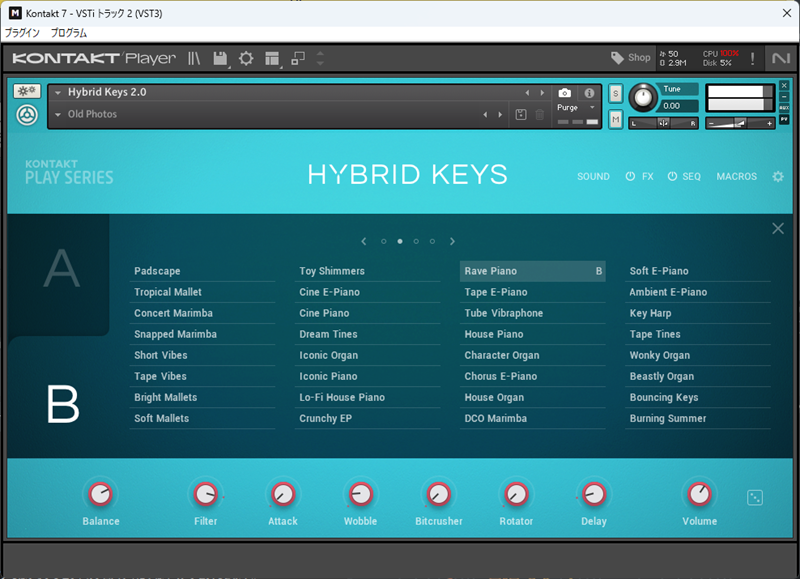Show instrument info with the i icon
The image size is (800, 579).
589,93
